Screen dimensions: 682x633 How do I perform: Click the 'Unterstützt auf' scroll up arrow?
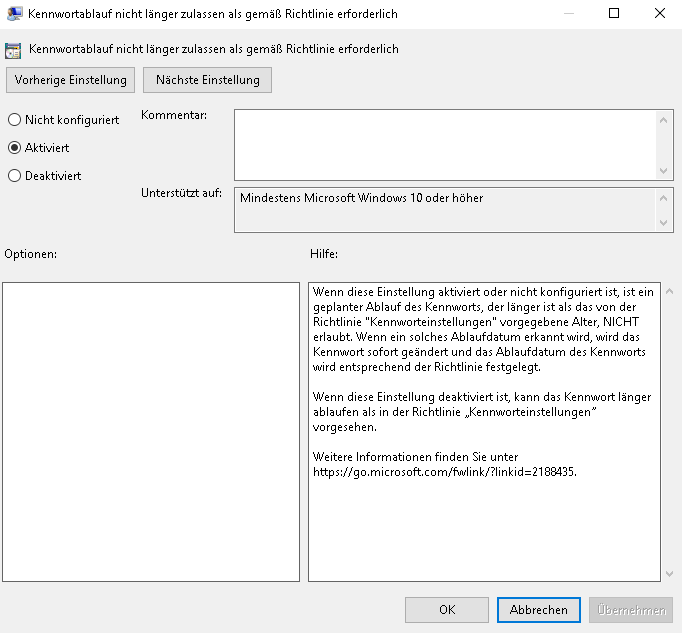coord(667,196)
